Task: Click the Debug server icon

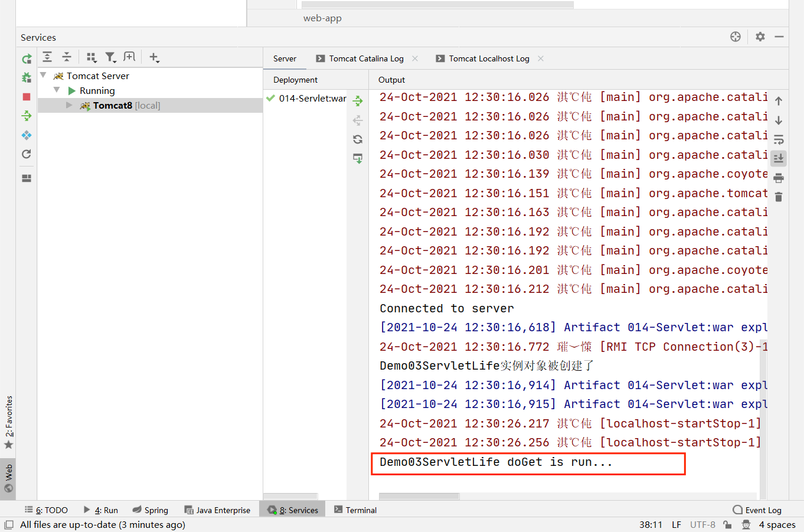Action: [x=27, y=77]
